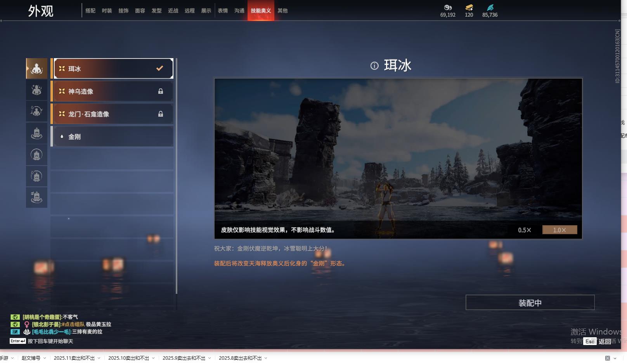Screen dimensions: 627x364
Task: Open the 2025.8卖出去和不出 sheet tab dropdown
Action: tap(266, 358)
